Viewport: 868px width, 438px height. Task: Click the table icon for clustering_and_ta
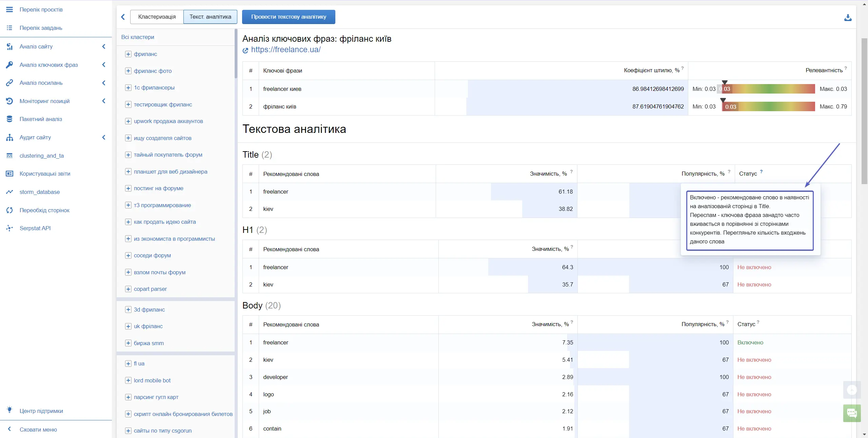tap(9, 156)
